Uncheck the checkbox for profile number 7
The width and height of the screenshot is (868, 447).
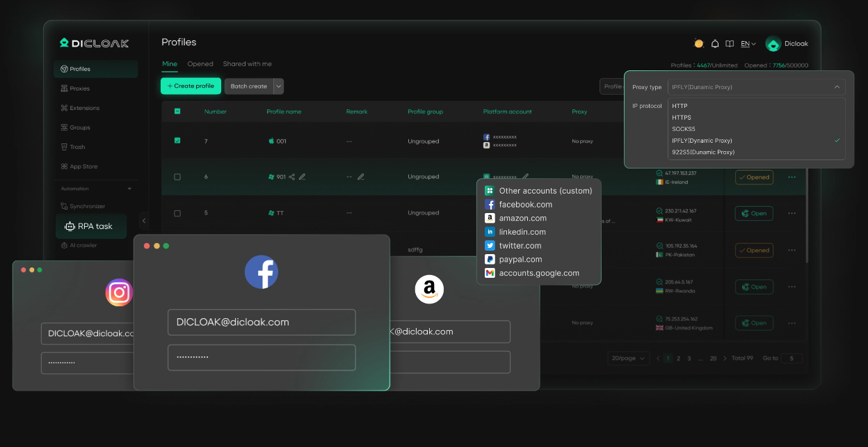click(177, 141)
